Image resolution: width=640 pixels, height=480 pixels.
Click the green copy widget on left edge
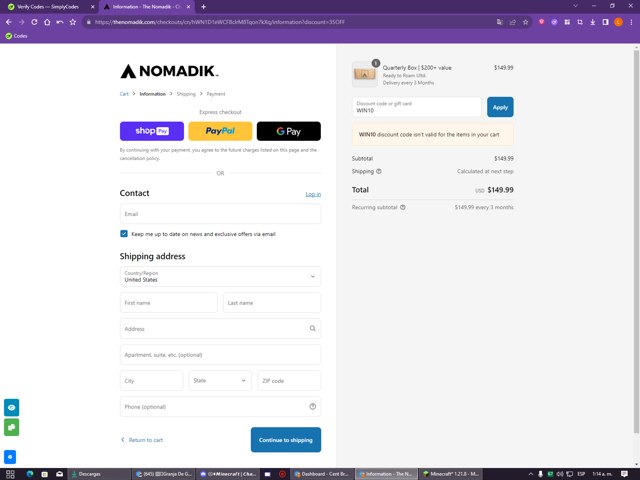click(11, 427)
